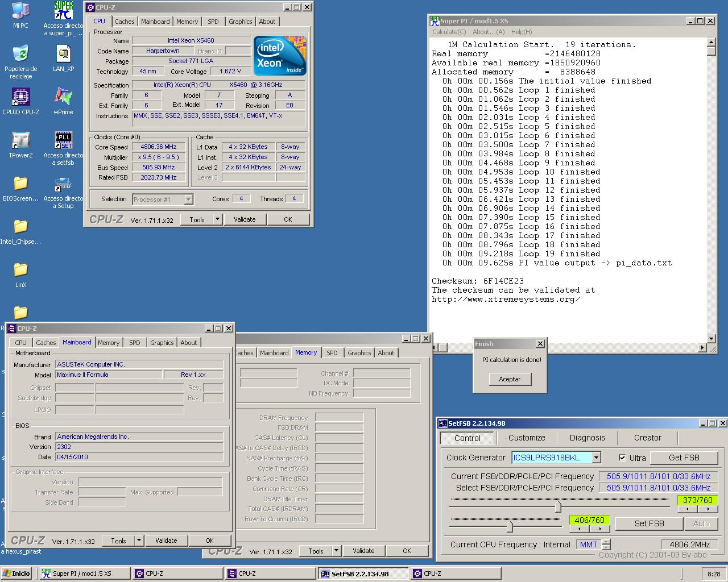Switch to SetFSB taskbar button
This screenshot has height=582, width=728.
point(363,573)
